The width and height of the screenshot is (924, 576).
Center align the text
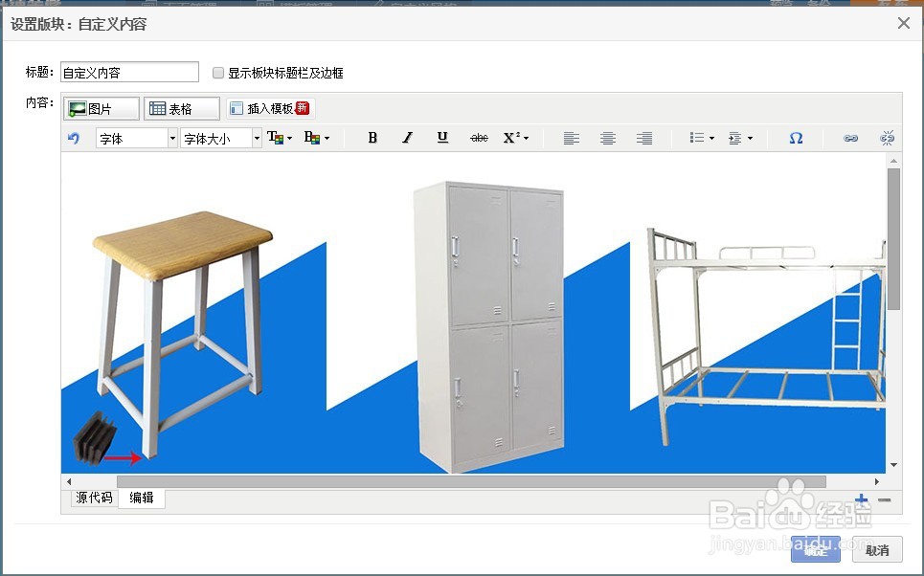pos(608,139)
